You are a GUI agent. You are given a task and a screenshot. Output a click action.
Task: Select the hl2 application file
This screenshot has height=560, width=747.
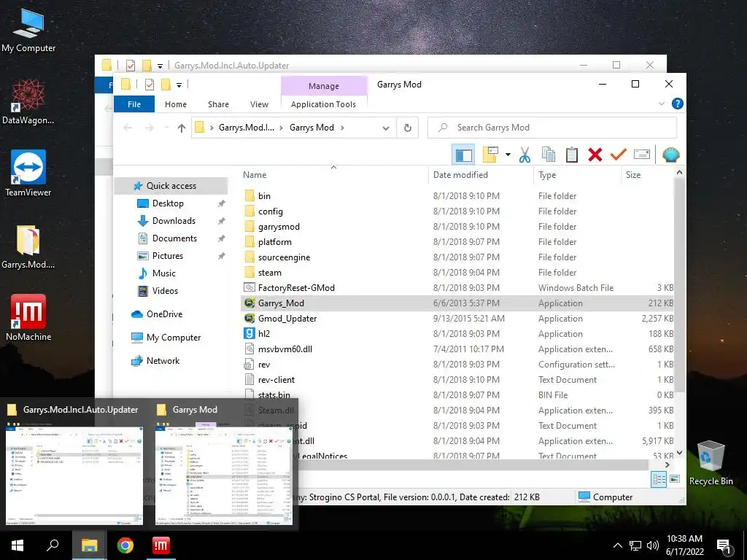(x=264, y=334)
